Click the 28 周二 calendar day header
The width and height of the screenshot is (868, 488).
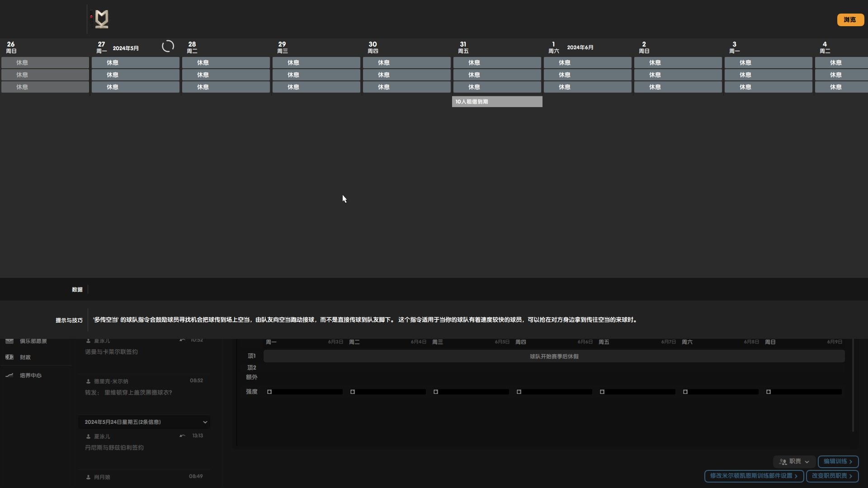tap(192, 47)
